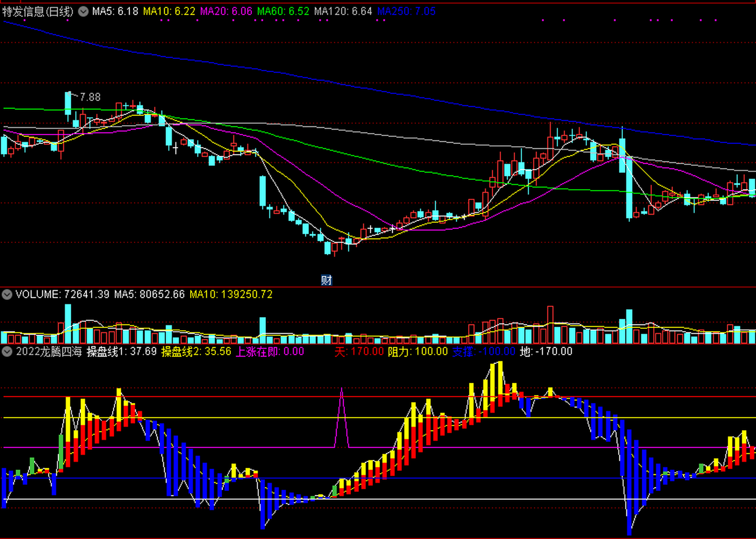756x539 pixels.
Task: Select the 2022龙腾四海 indicator name
Action: tap(49, 352)
